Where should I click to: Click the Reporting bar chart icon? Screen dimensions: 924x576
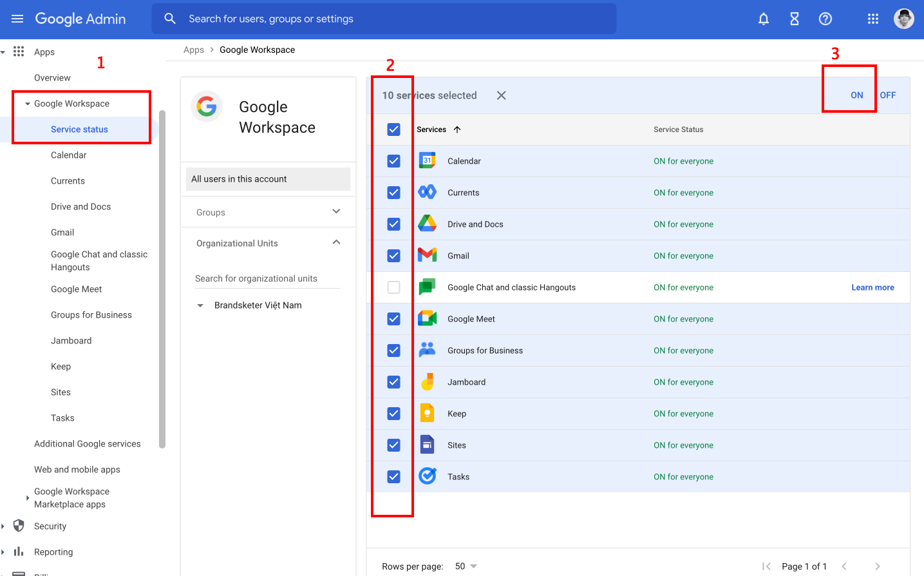coord(19,552)
